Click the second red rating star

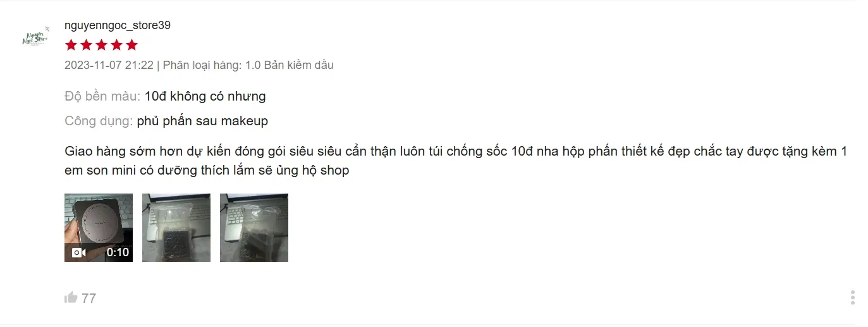coord(86,45)
